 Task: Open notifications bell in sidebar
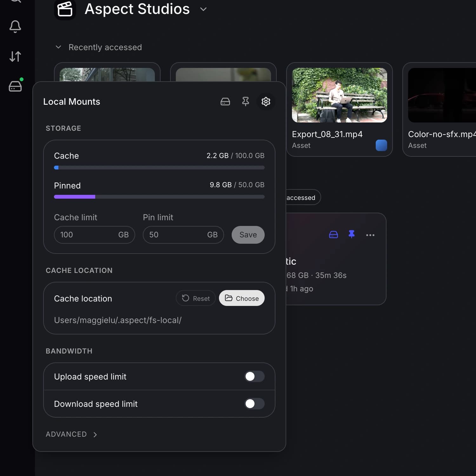(15, 27)
